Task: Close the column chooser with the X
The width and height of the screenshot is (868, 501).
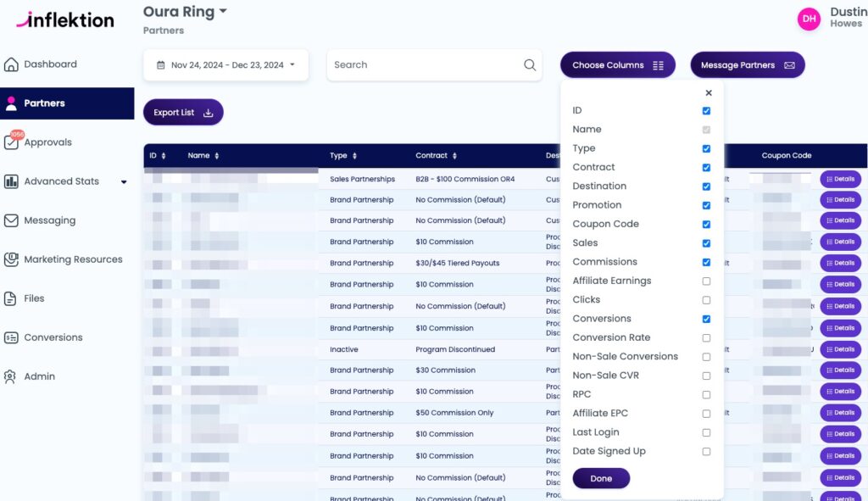Action: 709,93
